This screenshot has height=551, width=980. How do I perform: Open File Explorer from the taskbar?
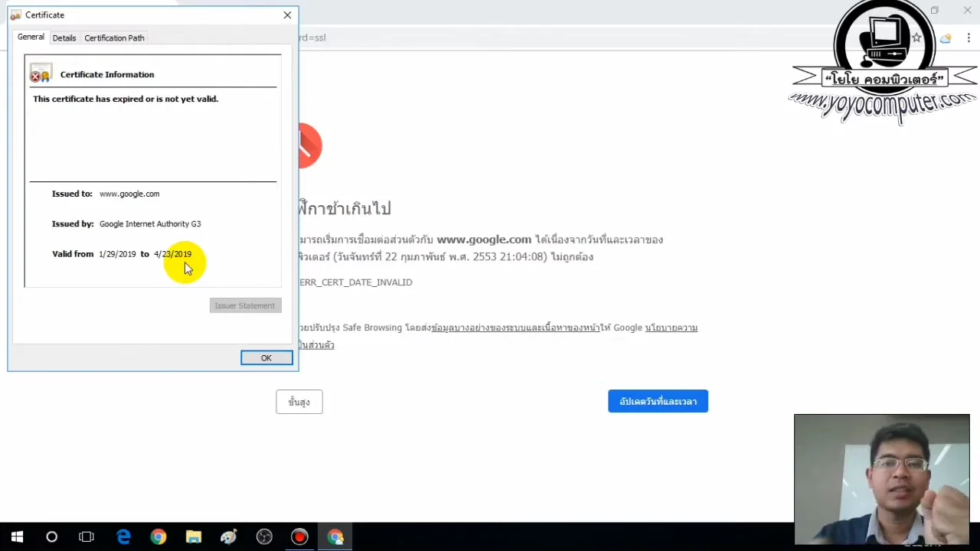[x=193, y=536]
